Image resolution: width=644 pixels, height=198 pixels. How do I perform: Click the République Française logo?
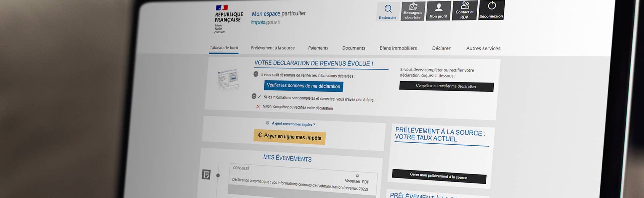tap(228, 18)
